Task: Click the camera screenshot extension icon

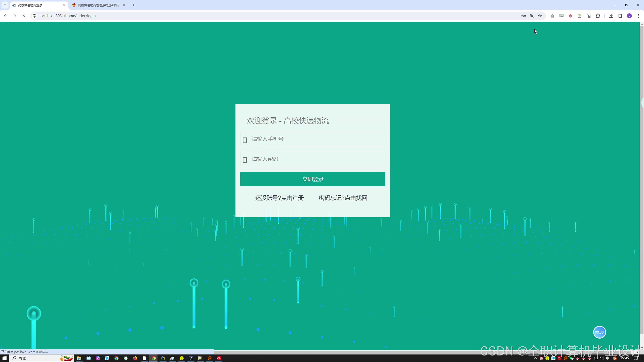Action: (552, 16)
